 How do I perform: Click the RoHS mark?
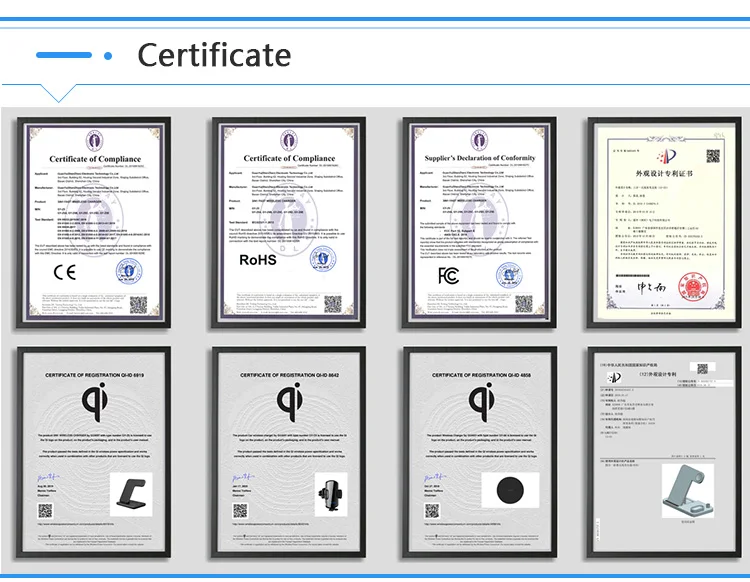point(258,260)
